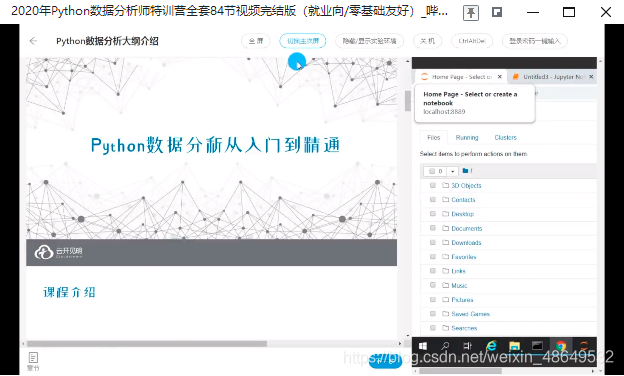Click the slide scrollbar right arrow
Image resolution: width=624 pixels, height=376 pixels.
[400, 343]
